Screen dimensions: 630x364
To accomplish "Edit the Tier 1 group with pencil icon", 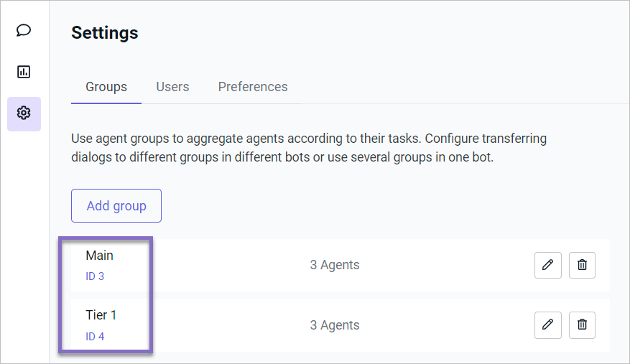I will coord(548,325).
